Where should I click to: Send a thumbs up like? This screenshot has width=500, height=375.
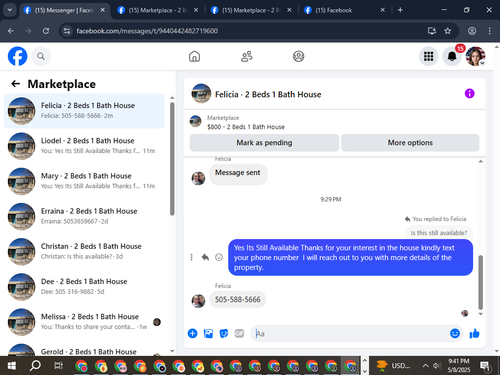pyautogui.click(x=474, y=333)
